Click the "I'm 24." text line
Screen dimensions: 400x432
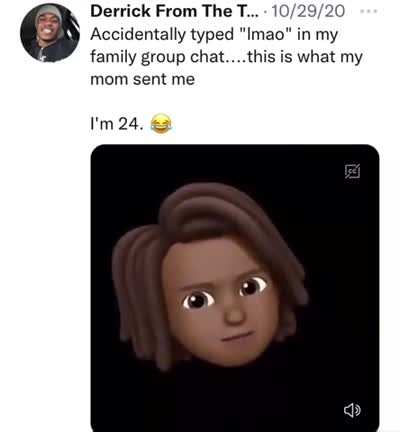tap(117, 124)
